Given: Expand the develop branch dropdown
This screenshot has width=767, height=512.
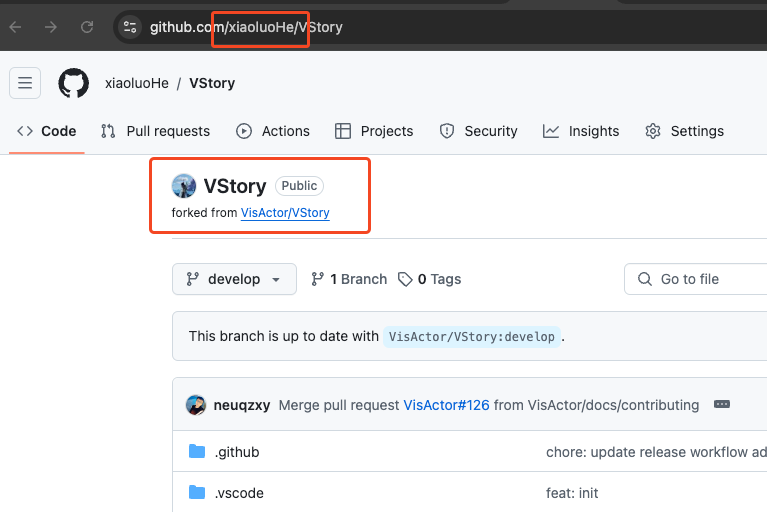Looking at the screenshot, I should click(x=234, y=279).
